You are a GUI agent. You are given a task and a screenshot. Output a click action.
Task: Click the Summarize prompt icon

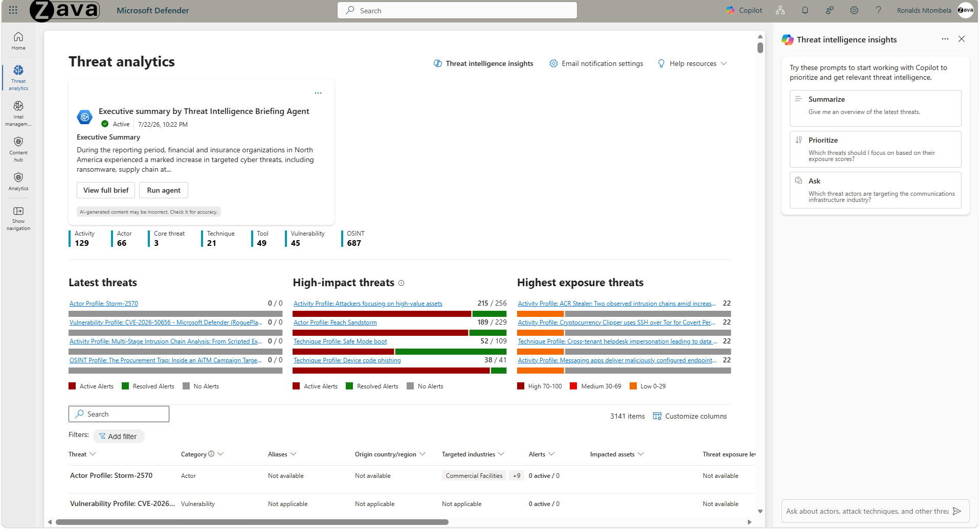pos(798,99)
